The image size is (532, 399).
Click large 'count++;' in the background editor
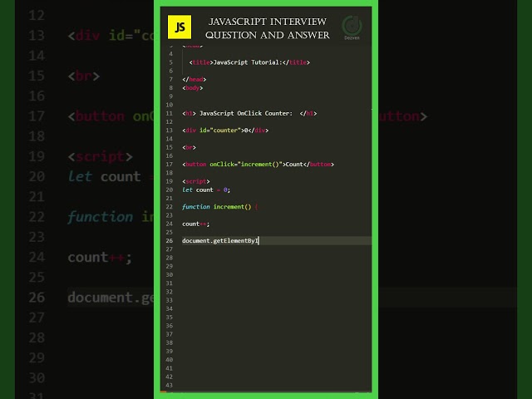100,258
